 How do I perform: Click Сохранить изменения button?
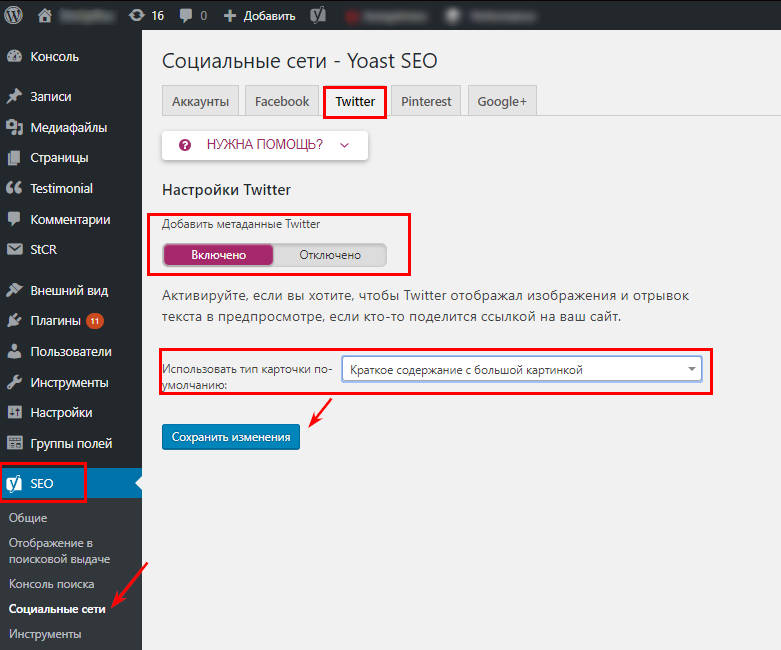pos(231,437)
